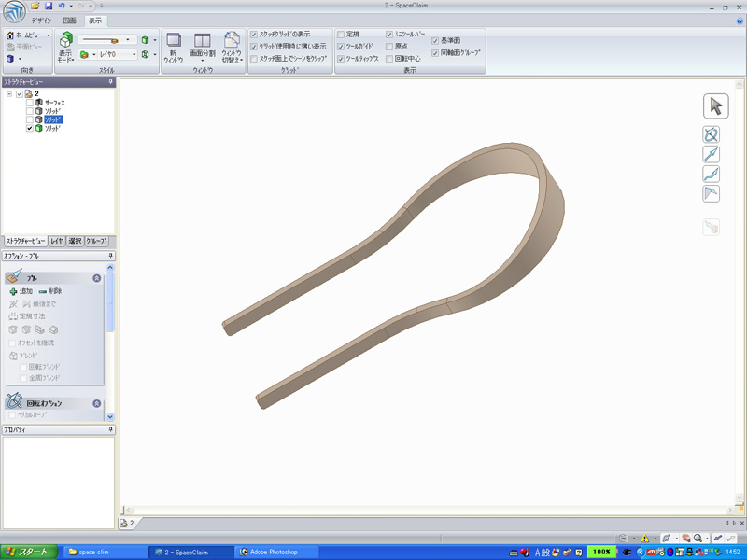Click the SpaceClaim application button

click(13, 12)
